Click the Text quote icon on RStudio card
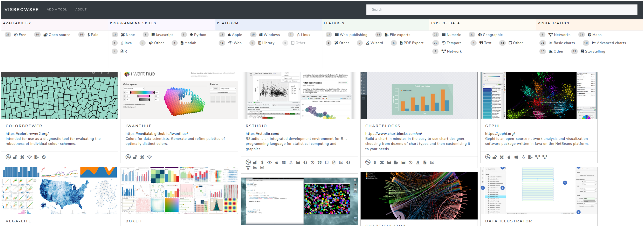Viewport: 644px width, 231px height. click(x=319, y=163)
